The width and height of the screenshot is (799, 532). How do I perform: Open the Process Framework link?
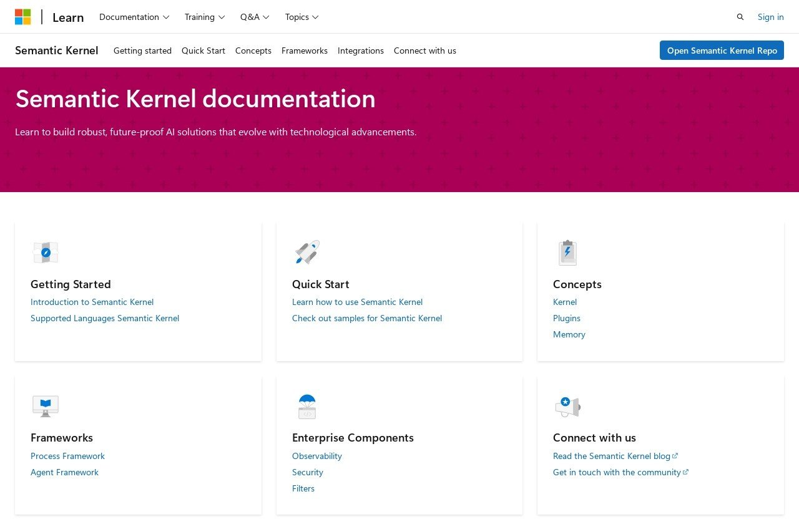(68, 456)
